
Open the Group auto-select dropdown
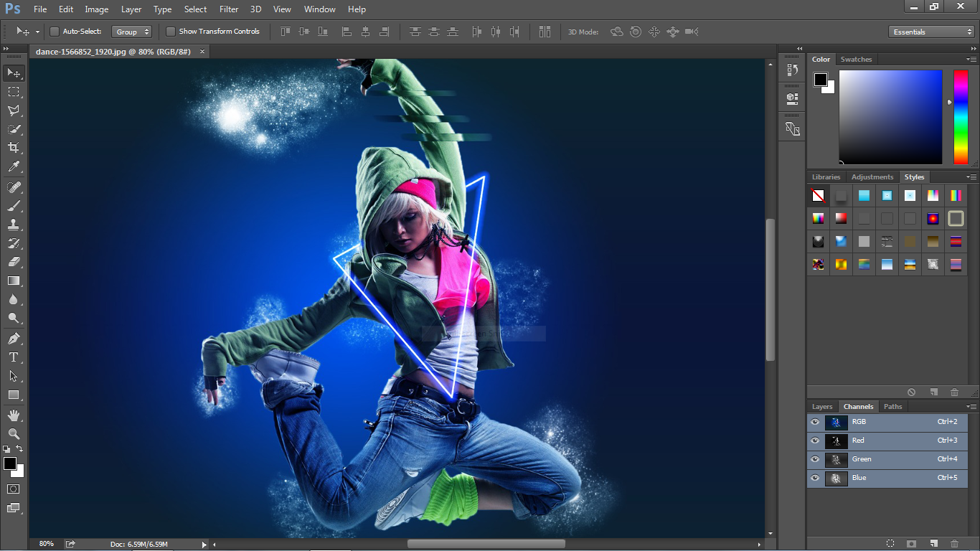[x=132, y=32]
